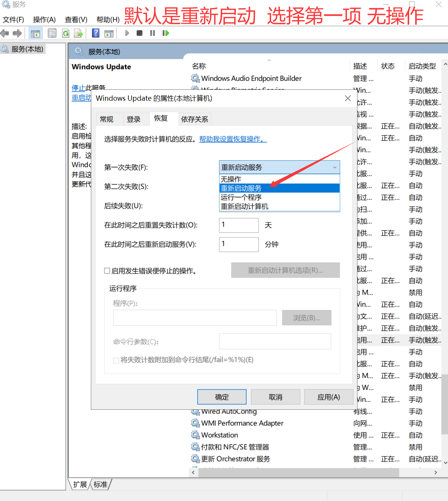The image size is (448, 501).
Task: Collapse the 第一次失败 dropdown arrow
Action: pos(334,167)
